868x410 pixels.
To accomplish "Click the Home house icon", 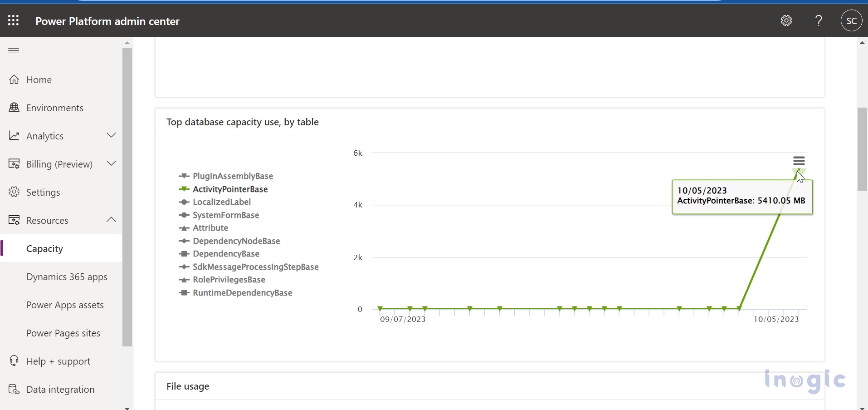I will tap(14, 79).
